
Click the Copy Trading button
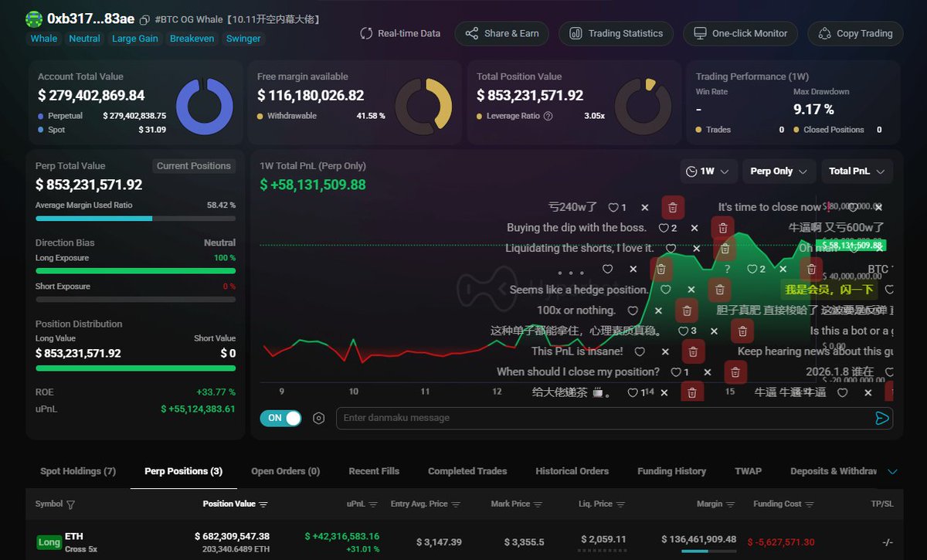(x=855, y=33)
